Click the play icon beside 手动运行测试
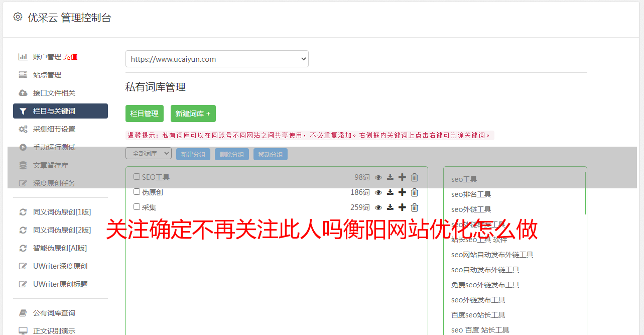This screenshot has width=644, height=335. pos(23,147)
